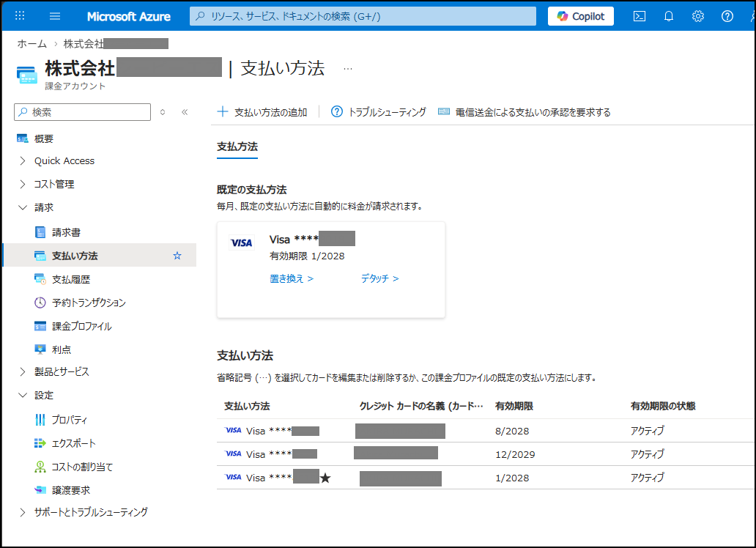Navigate to ホーム via the breadcrumb
This screenshot has width=756, height=548.
pos(31,43)
